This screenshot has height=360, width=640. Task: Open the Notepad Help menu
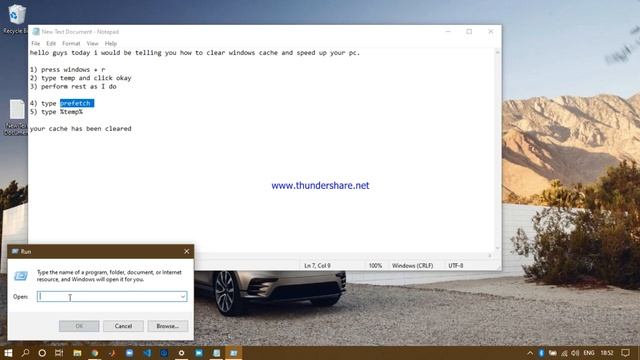tap(111, 43)
